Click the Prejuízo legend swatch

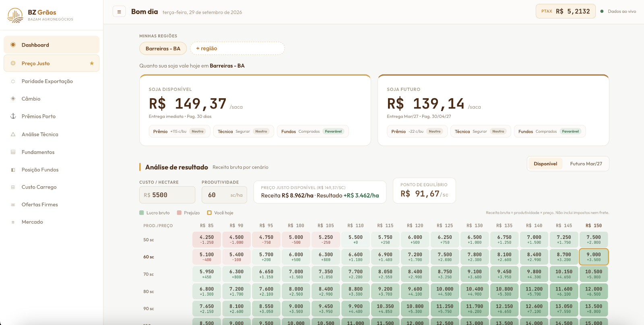pos(179,213)
